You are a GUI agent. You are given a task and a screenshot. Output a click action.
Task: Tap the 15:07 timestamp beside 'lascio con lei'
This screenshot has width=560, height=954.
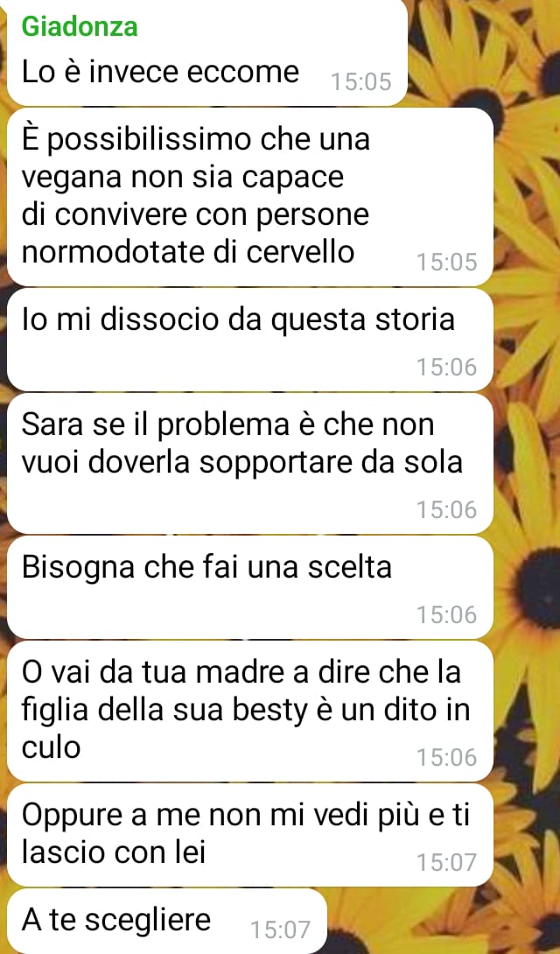[x=446, y=862]
